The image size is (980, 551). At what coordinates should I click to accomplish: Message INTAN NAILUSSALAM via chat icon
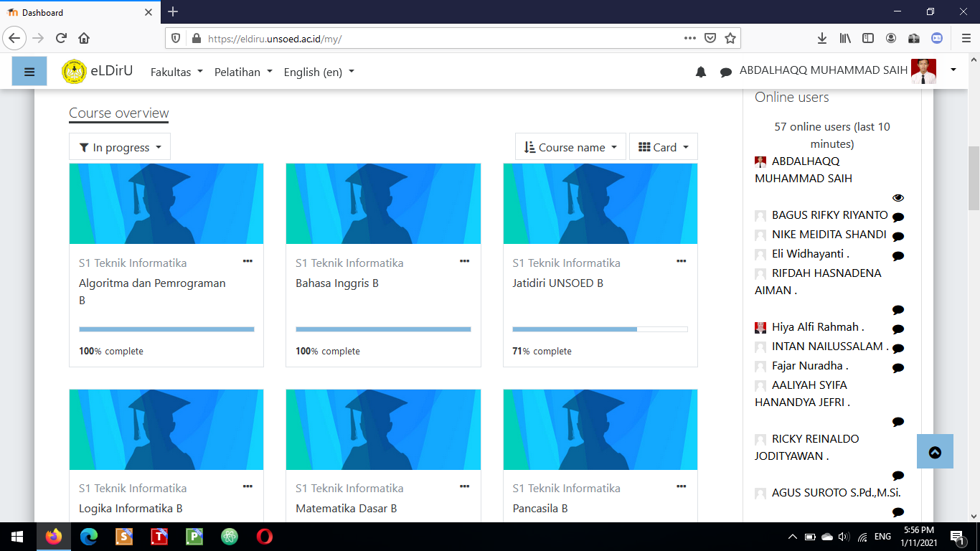coord(898,349)
